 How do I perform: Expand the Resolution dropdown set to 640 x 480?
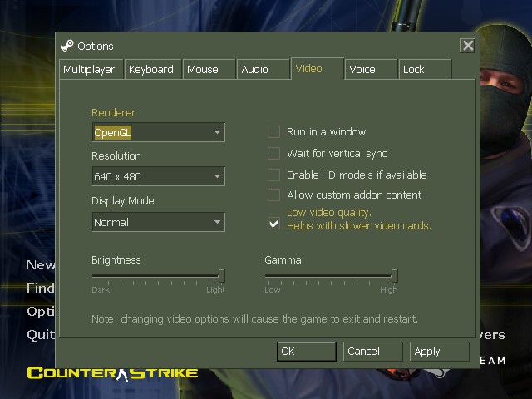(158, 176)
